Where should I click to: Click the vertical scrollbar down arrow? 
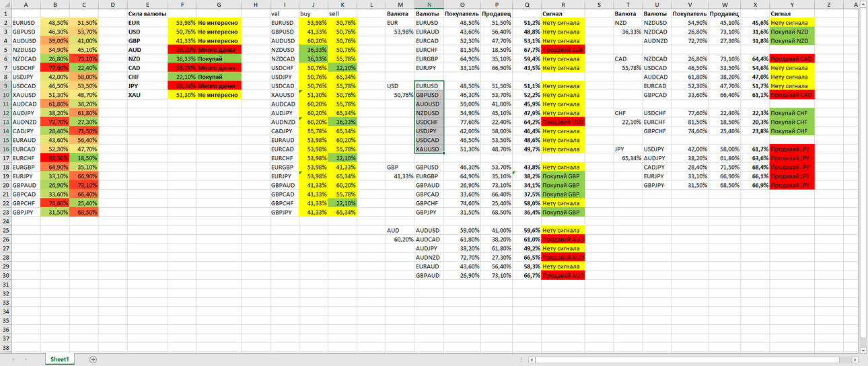tap(863, 350)
